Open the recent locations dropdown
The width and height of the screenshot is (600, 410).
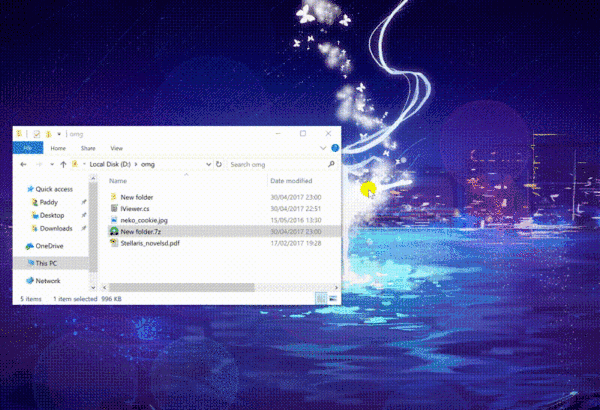tap(52, 164)
